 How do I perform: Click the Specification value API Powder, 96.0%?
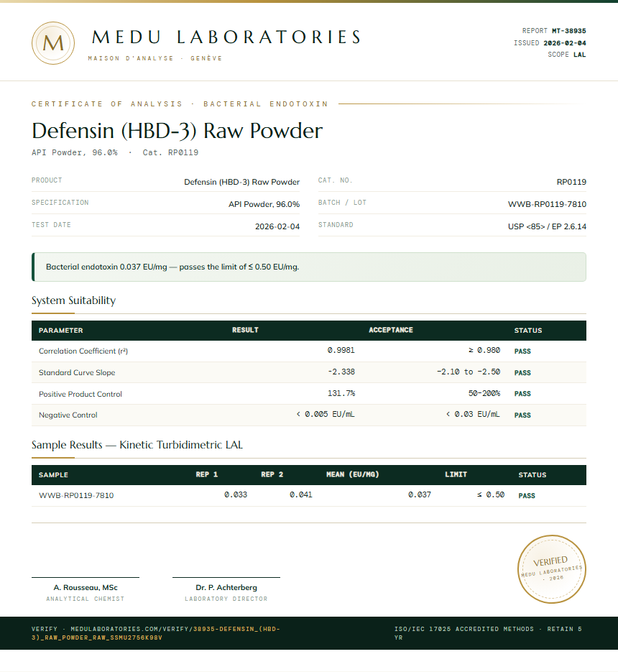(x=264, y=204)
